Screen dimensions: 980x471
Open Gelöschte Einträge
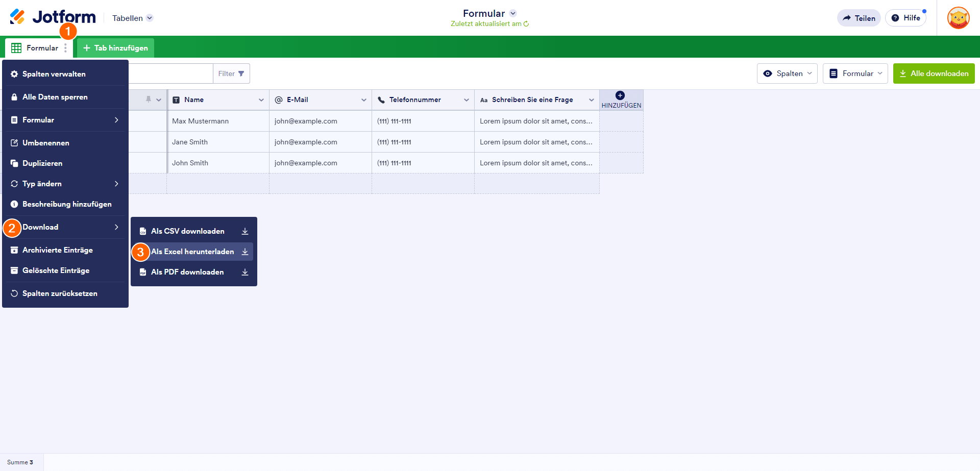(65, 270)
